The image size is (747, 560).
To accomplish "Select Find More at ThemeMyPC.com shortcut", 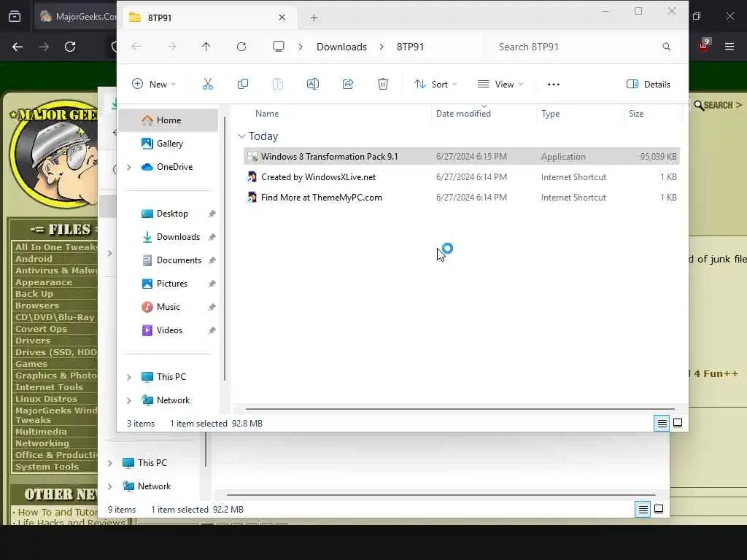I will click(461, 198).
